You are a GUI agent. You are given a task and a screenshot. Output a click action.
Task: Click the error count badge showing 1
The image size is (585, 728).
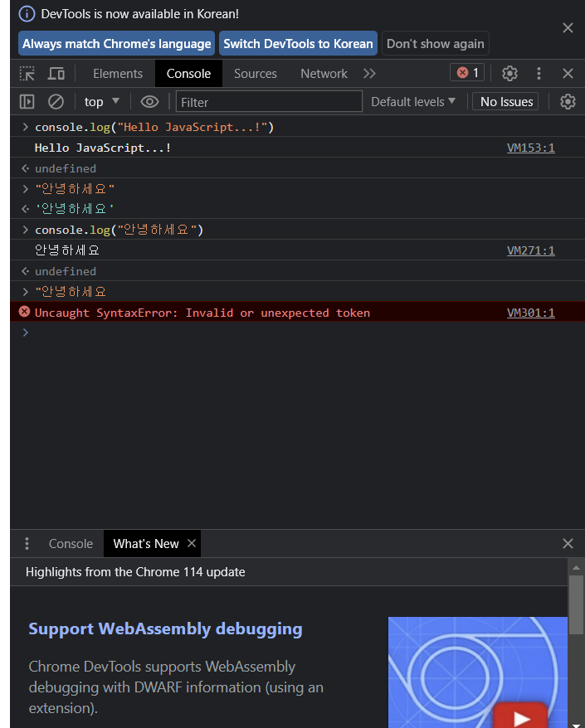pyautogui.click(x=467, y=72)
